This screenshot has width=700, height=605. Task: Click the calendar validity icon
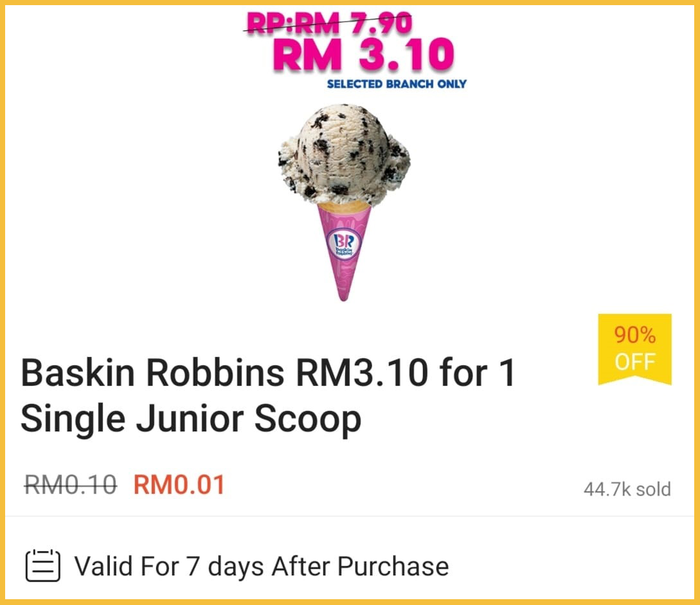point(43,566)
